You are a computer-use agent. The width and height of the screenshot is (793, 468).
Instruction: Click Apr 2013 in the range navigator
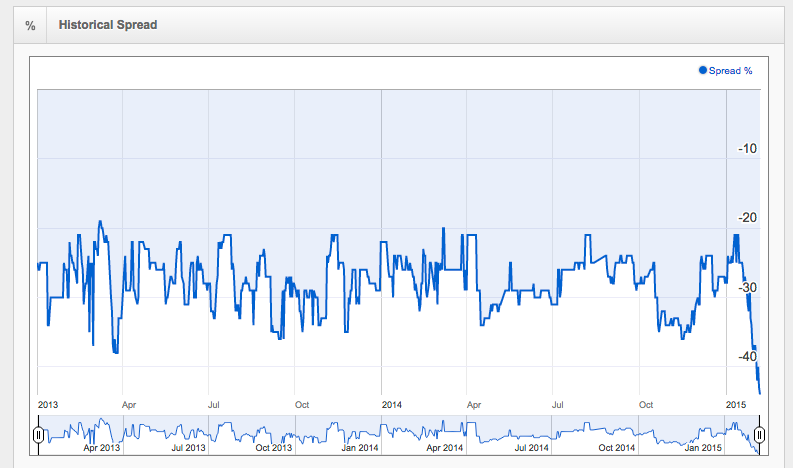[x=102, y=448]
